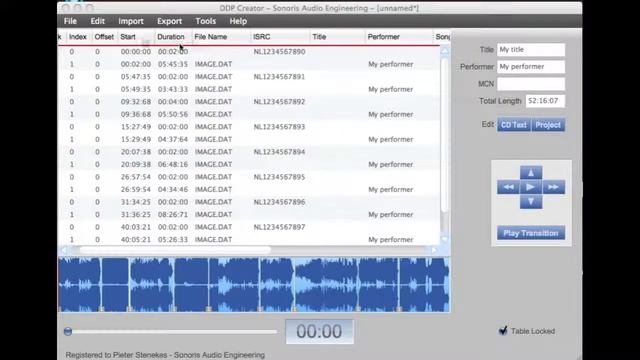The width and height of the screenshot is (640, 360).
Task: Click the 00:00 time display
Action: 319,331
